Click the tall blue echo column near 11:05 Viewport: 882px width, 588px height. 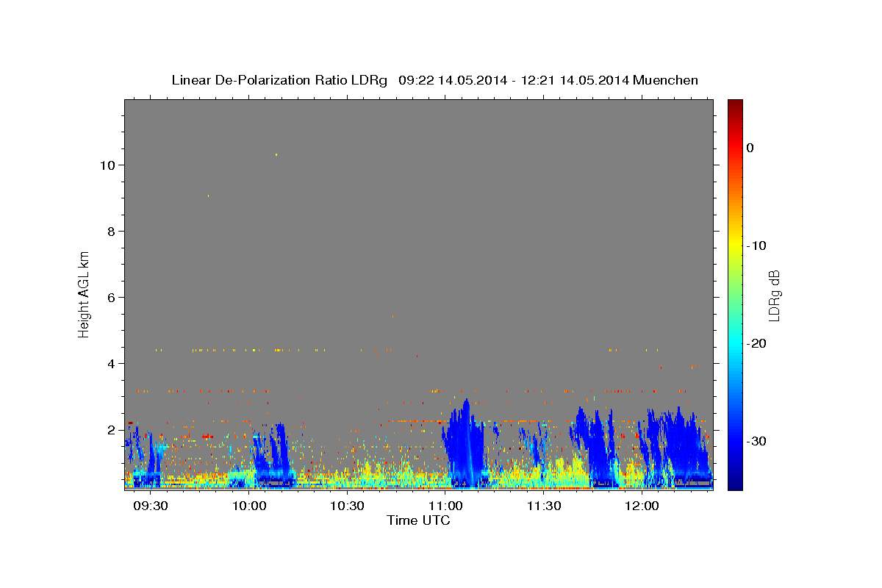(463, 445)
